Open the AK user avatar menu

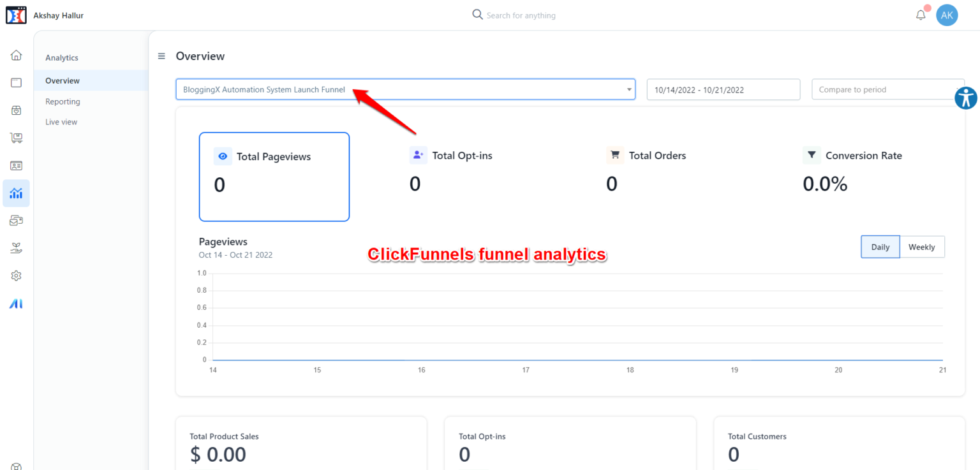tap(947, 15)
